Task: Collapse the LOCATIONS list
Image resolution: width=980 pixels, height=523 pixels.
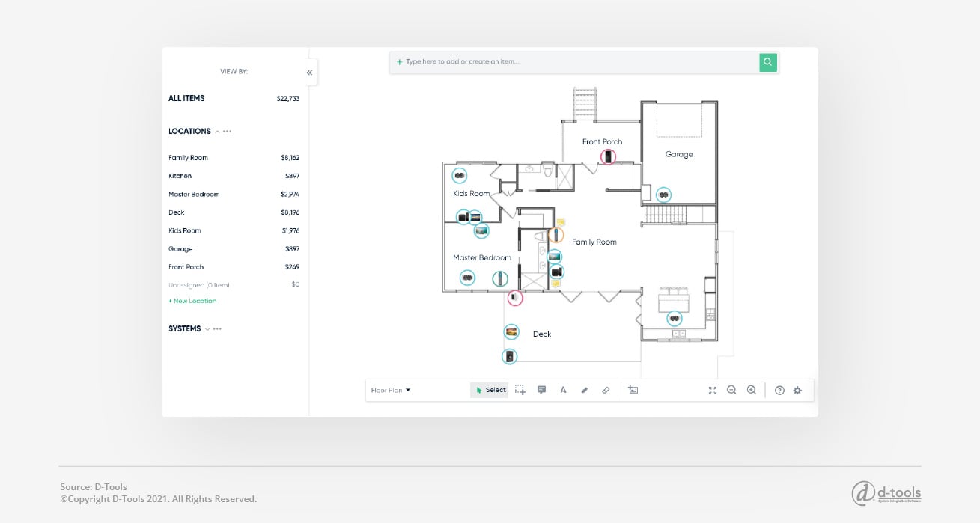Action: [x=217, y=131]
